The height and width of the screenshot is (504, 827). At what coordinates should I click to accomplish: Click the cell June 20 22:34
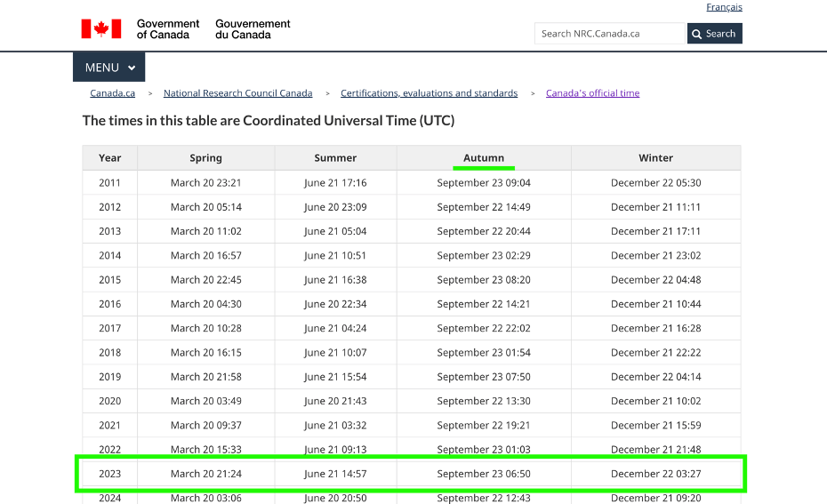tap(335, 304)
